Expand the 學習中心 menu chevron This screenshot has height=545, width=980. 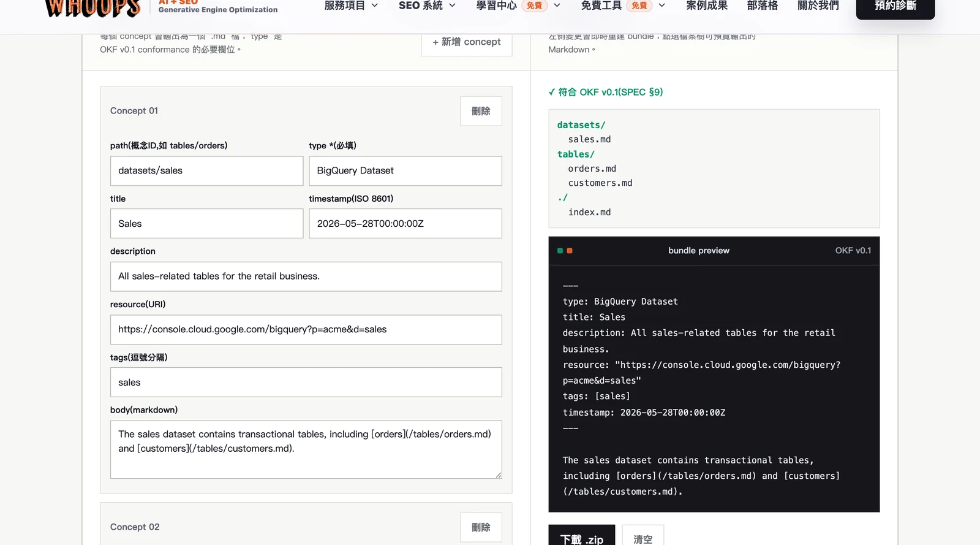tap(557, 6)
